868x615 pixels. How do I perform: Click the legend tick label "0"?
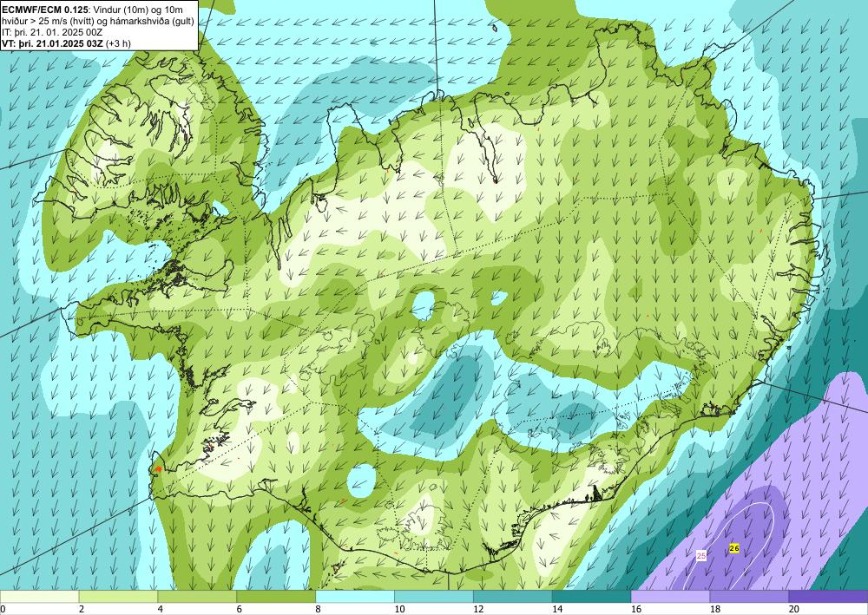click(x=3, y=609)
